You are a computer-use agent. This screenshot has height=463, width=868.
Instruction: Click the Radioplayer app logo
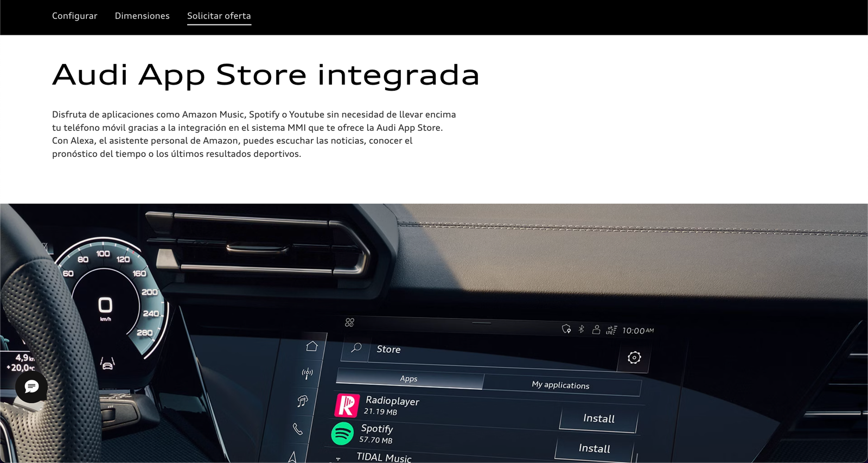click(347, 405)
